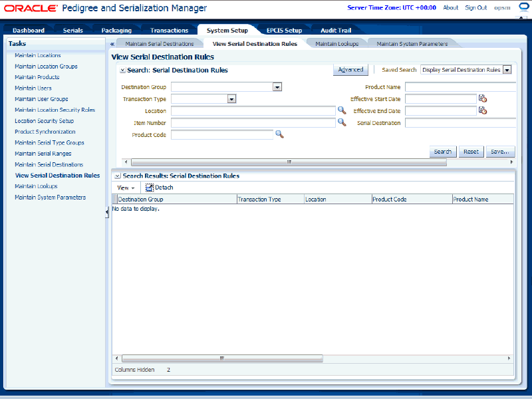532x399 pixels.
Task: Switch to the Audit Trail tab
Action: click(336, 30)
